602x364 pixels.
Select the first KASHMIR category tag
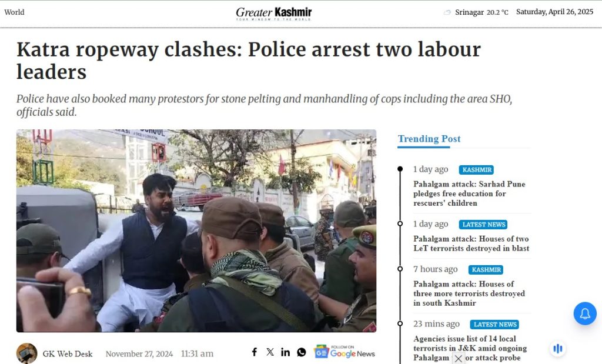pos(476,170)
